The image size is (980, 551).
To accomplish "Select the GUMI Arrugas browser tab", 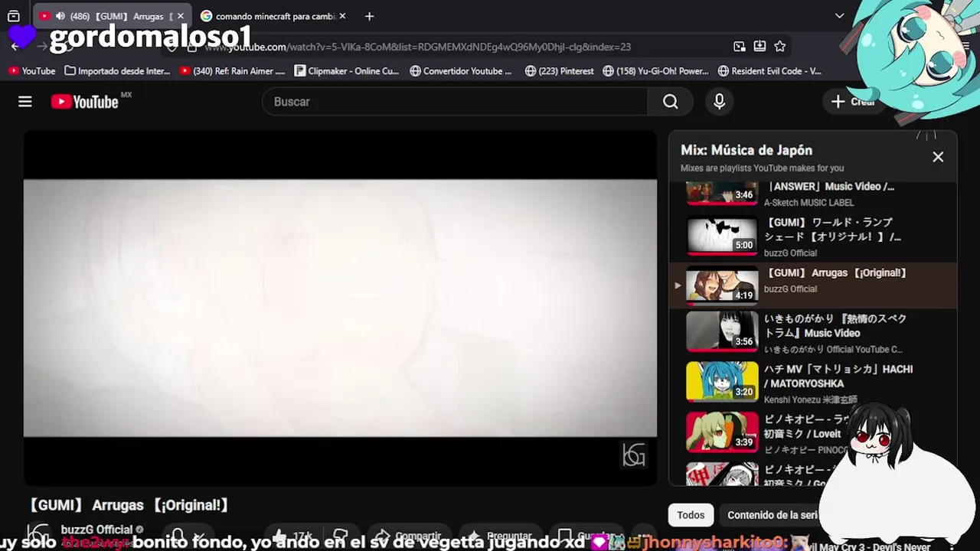I will coord(112,16).
